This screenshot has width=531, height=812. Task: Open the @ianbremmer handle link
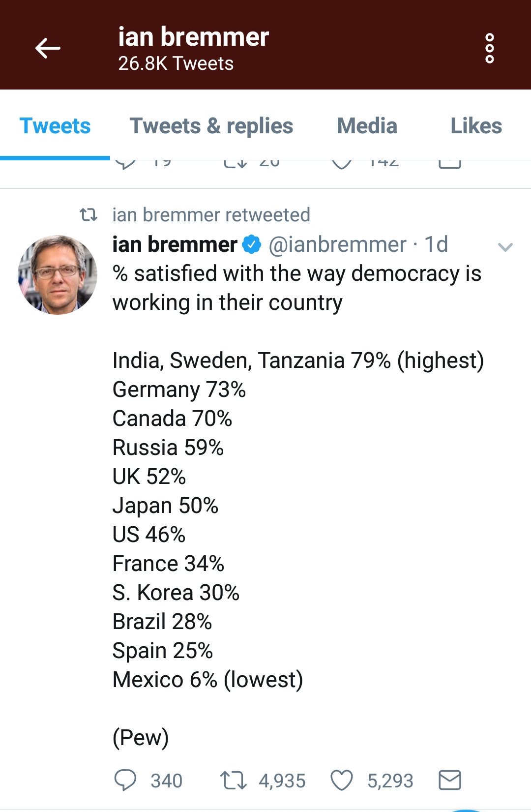point(337,244)
